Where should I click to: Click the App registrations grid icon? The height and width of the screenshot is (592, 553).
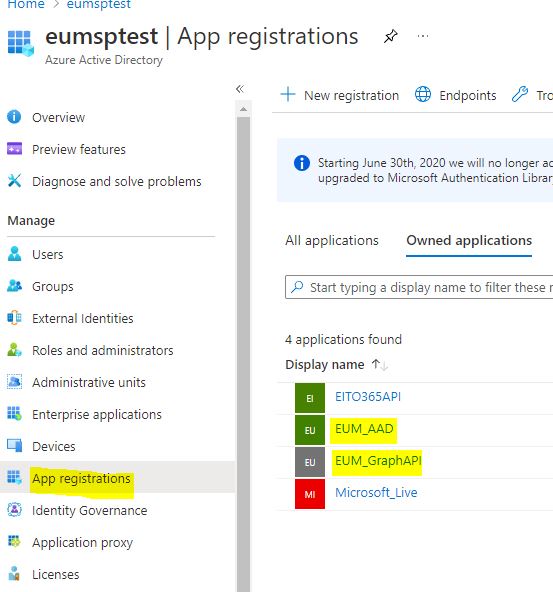(14, 478)
